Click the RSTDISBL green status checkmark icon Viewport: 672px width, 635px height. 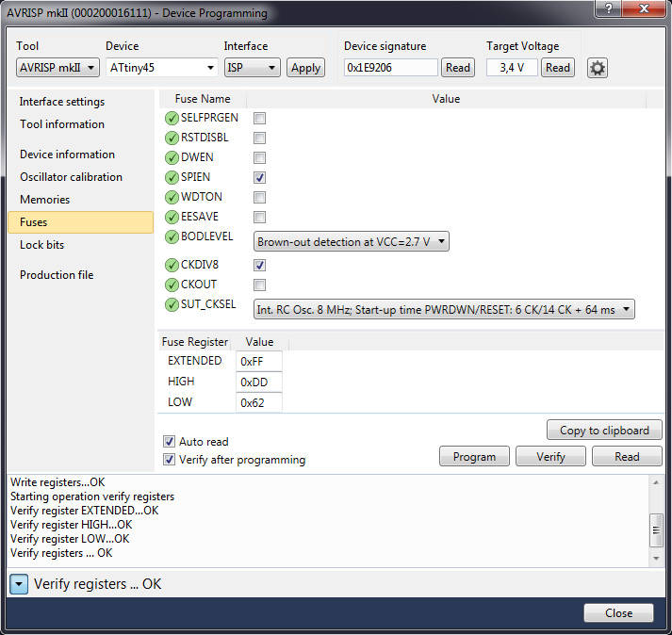coord(172,138)
